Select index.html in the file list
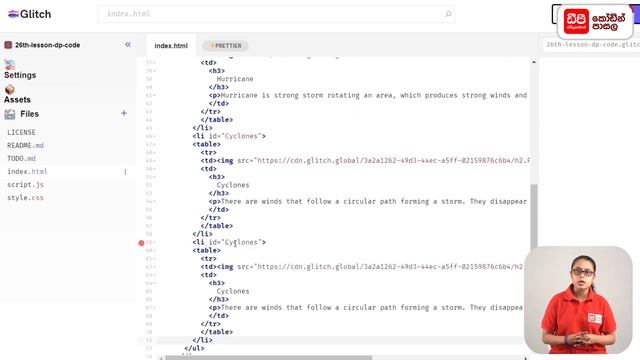 [27, 171]
